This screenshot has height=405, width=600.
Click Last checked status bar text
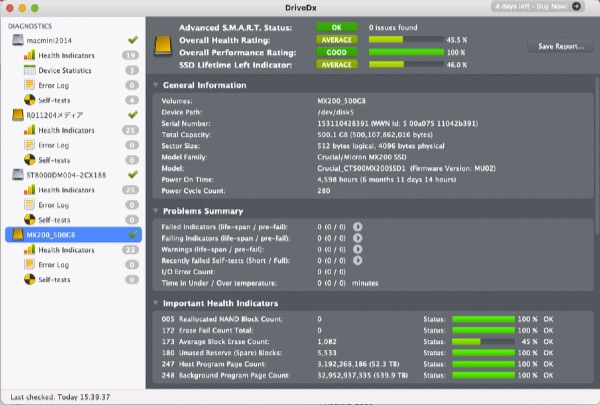(x=60, y=397)
